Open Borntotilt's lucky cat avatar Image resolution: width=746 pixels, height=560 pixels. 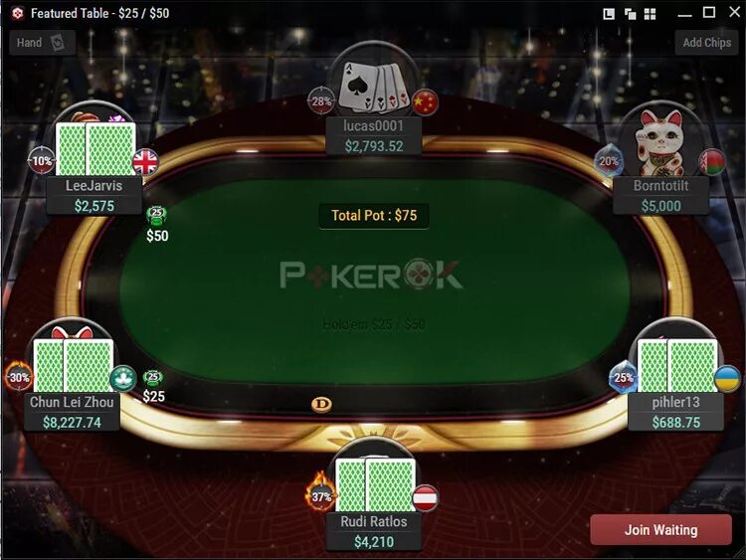pos(660,142)
